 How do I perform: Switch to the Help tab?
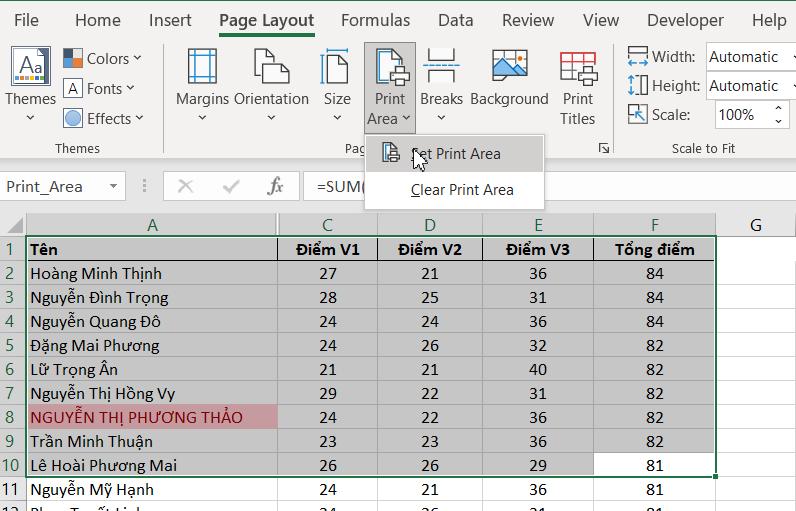pos(769,20)
